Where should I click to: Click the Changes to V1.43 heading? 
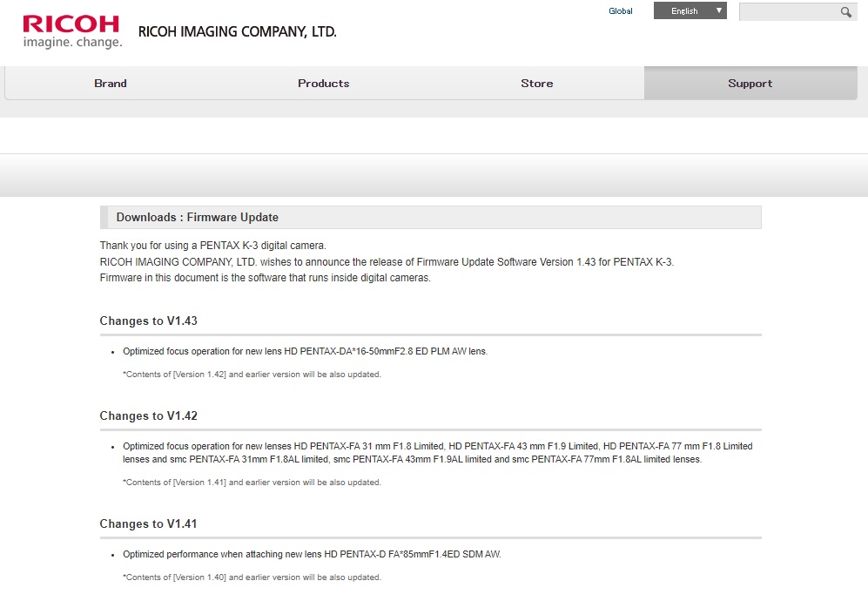(148, 321)
